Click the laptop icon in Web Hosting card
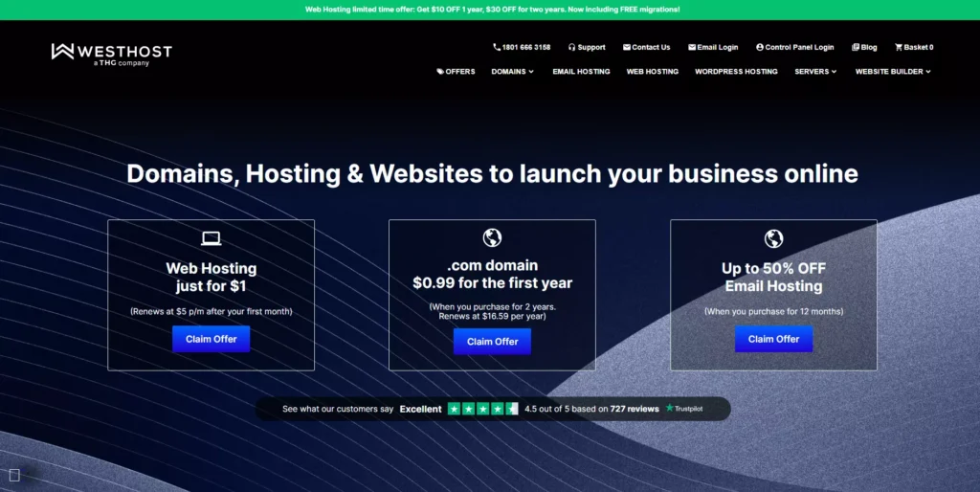 (212, 238)
